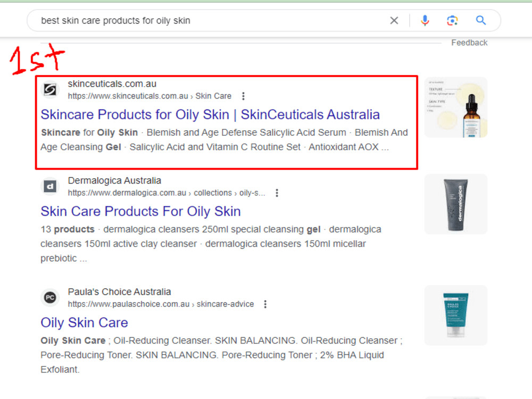Open 'Skincare Products for Oily Skin | SkinCeuticals Australia'
Viewport: 532px width, 399px height.
click(210, 115)
